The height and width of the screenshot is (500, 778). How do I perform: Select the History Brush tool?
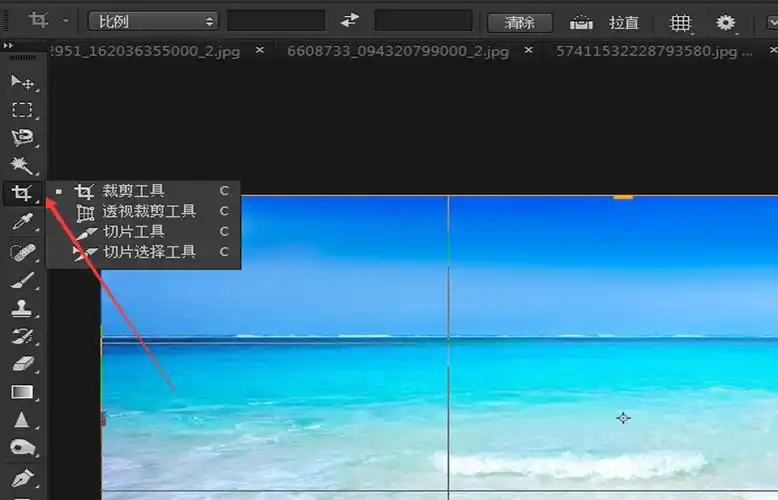click(x=22, y=336)
